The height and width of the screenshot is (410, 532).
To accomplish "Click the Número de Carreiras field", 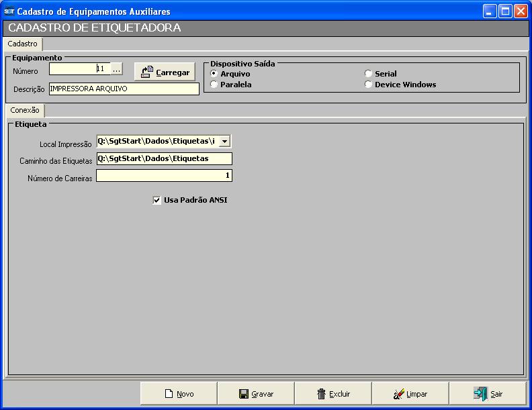I will click(164, 176).
